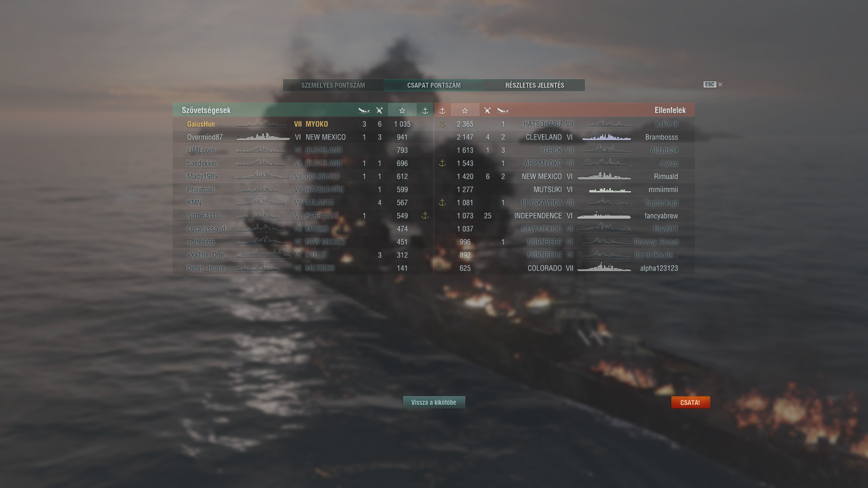
Task: Start a new battle with CSATA! button
Action: coord(690,402)
